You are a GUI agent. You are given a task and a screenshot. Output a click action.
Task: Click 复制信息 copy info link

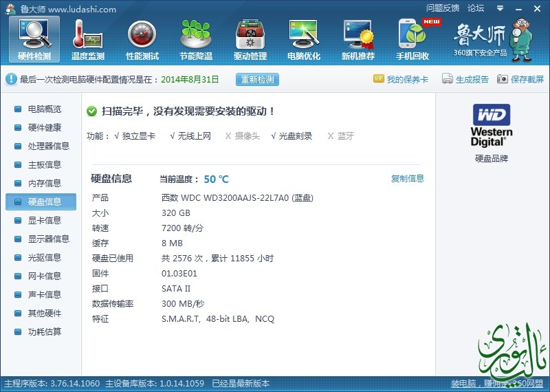[408, 179]
